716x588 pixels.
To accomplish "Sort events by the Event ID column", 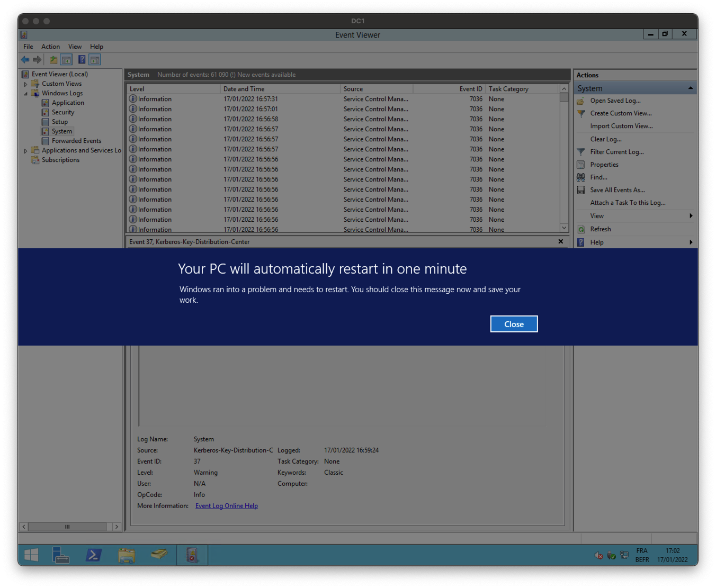I will coord(449,89).
